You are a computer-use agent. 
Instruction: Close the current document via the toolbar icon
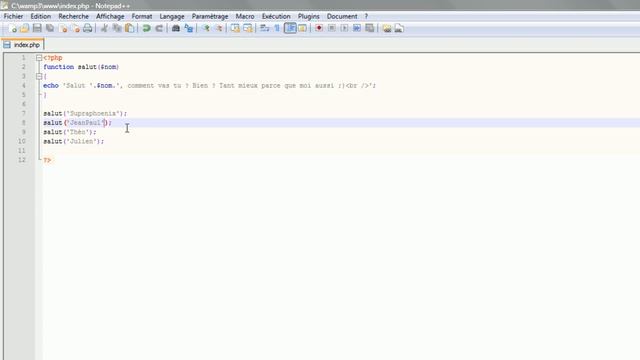tap(63, 28)
